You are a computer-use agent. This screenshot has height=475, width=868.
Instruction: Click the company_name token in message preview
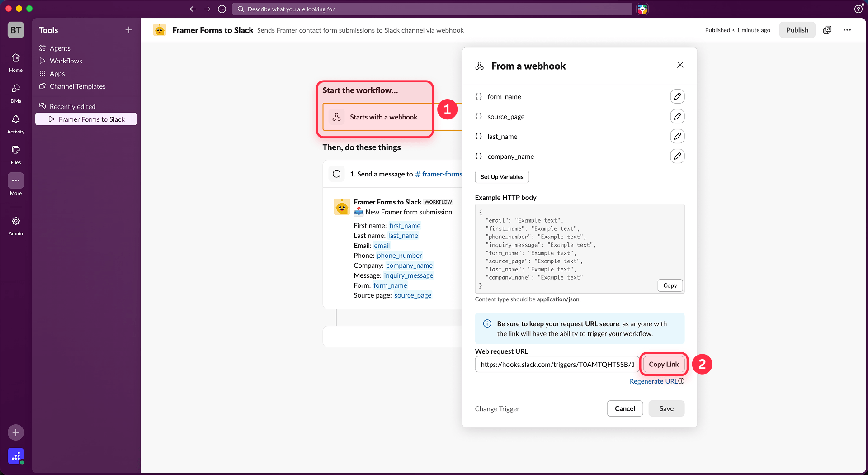click(409, 266)
